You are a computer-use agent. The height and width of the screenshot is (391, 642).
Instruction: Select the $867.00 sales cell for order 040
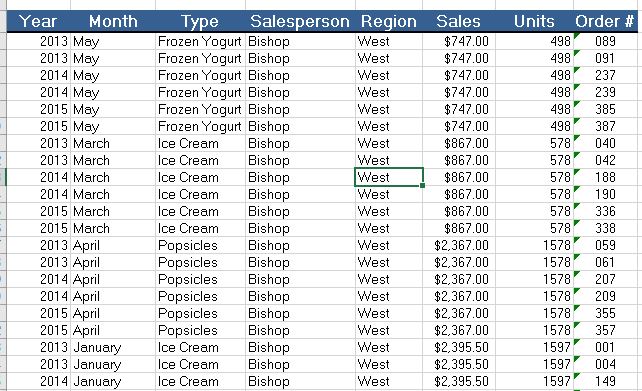[x=459, y=143]
